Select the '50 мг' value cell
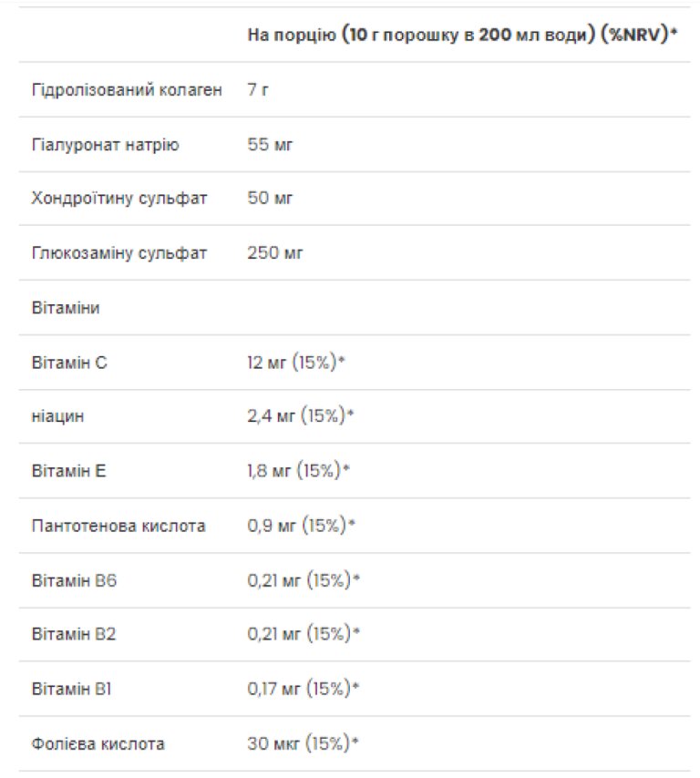The width and height of the screenshot is (700, 778). (270, 199)
